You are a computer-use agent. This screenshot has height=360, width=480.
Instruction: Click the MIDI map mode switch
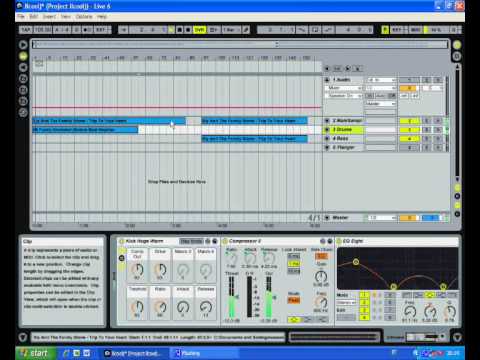(x=416, y=30)
